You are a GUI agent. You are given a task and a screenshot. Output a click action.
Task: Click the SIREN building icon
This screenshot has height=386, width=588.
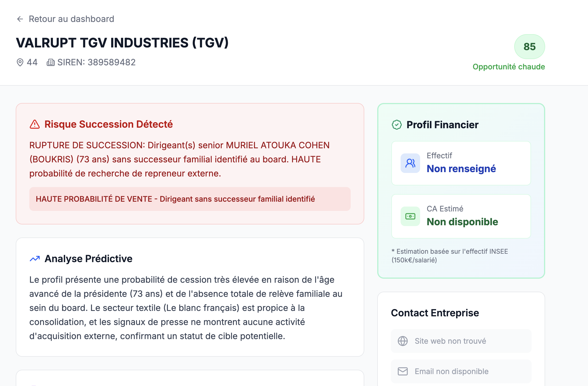(x=51, y=63)
